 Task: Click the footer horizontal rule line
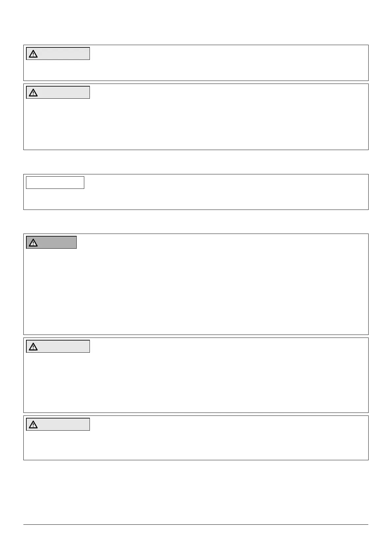point(196,525)
